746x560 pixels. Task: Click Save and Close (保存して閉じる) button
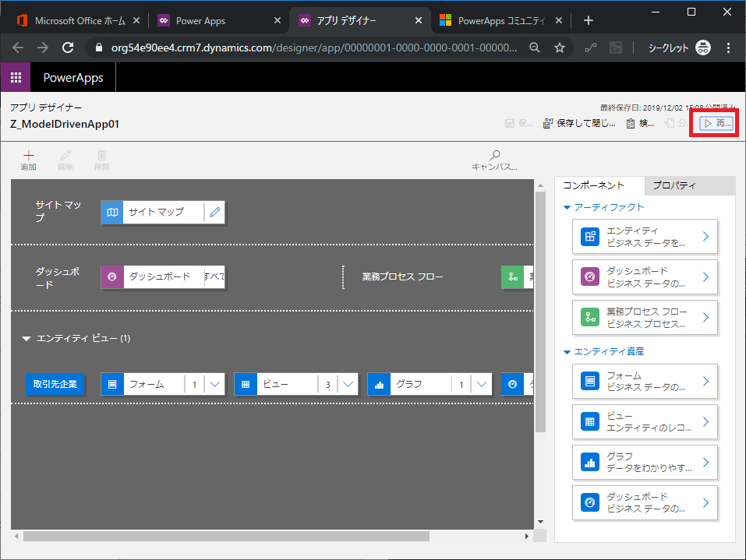coord(579,124)
